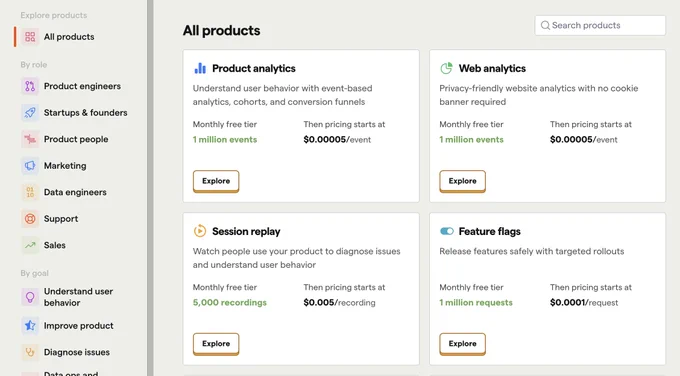The height and width of the screenshot is (376, 680).
Task: Click the Session replay play icon
Action: tap(200, 231)
